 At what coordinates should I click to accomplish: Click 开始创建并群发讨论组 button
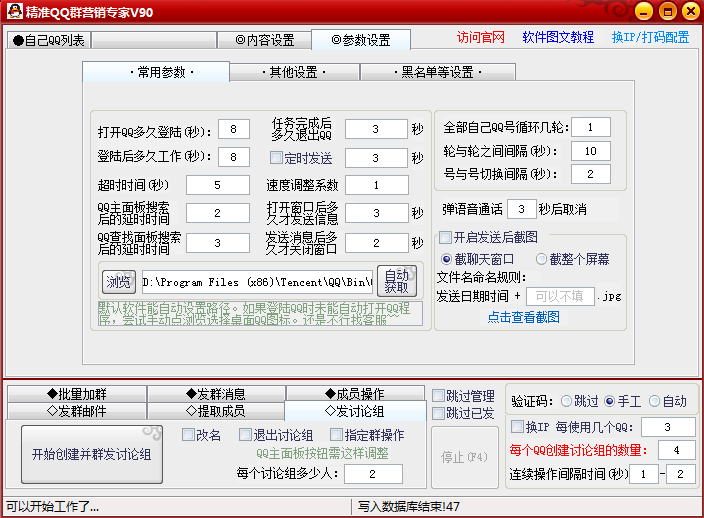pyautogui.click(x=92, y=454)
